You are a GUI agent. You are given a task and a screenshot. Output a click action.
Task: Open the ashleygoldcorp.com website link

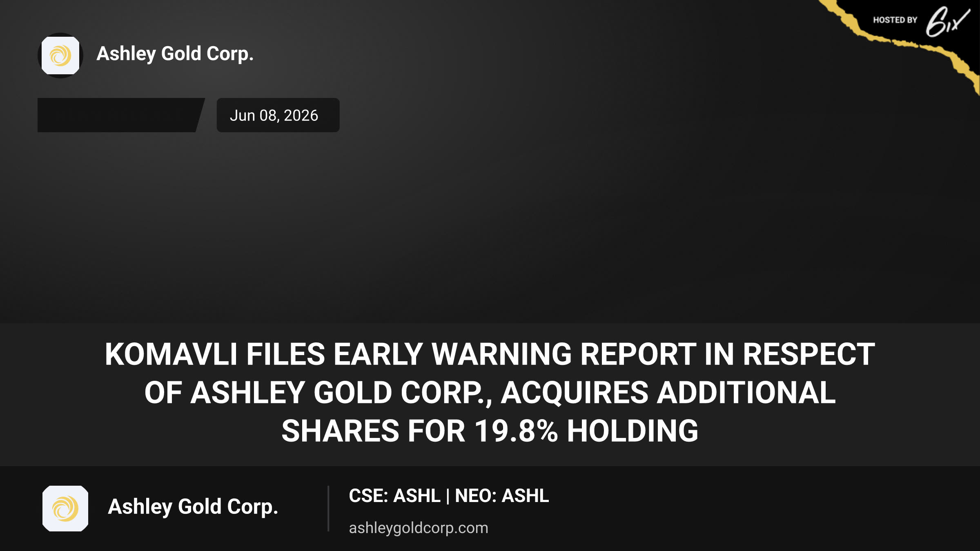coord(419,528)
